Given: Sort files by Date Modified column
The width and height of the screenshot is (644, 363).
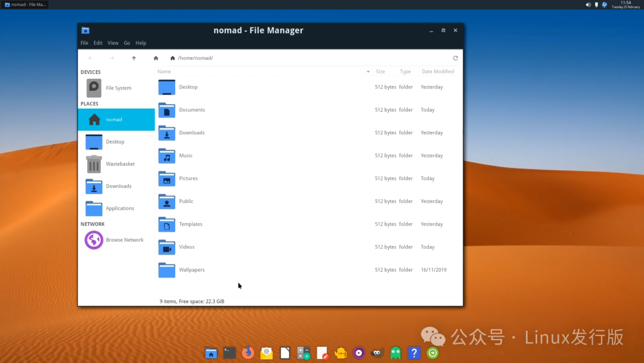Looking at the screenshot, I should click(x=438, y=72).
